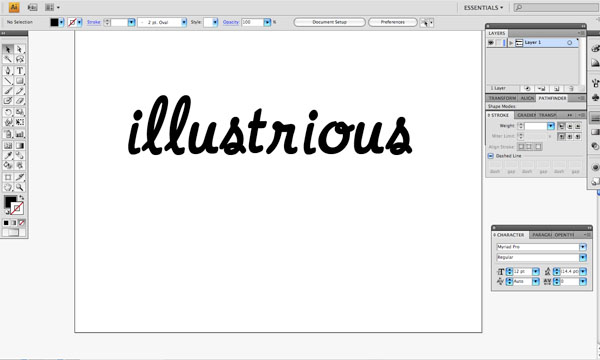
Task: Open the 12 pt font size dropdown
Action: [536, 271]
